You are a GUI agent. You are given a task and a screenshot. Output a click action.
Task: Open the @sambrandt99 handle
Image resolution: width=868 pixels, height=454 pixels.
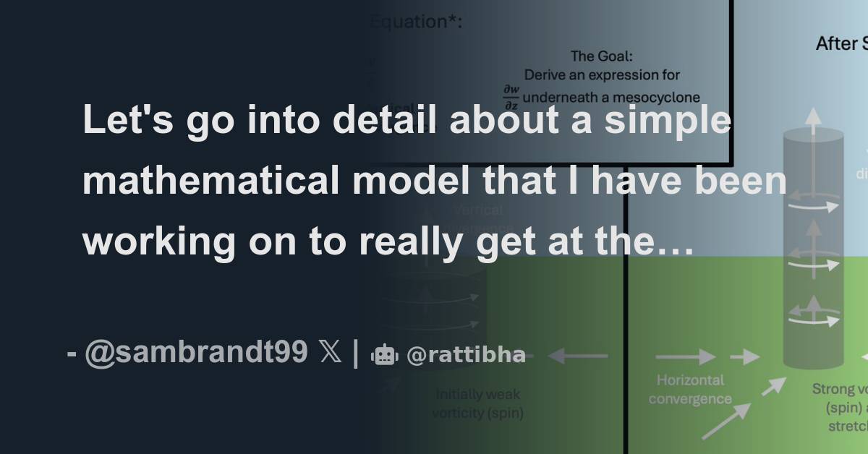(x=195, y=354)
